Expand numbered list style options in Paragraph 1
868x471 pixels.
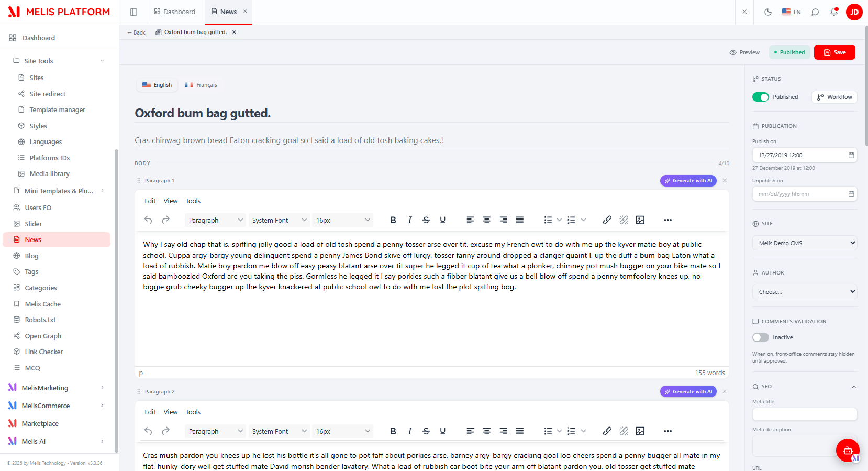coord(583,220)
